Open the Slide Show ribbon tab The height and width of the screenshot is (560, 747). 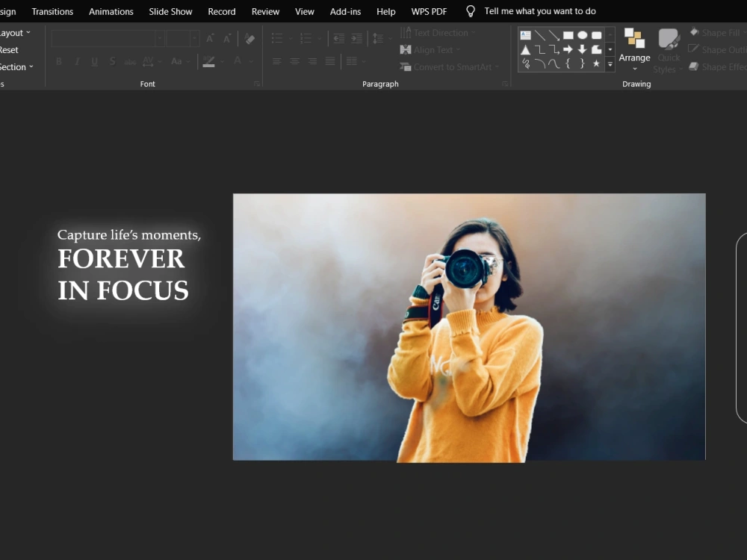tap(170, 11)
